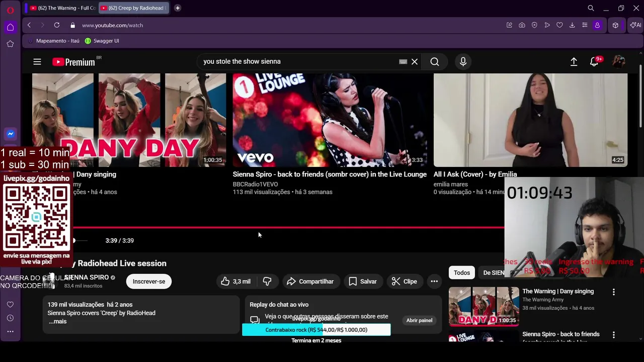Expand the description with ...mais
The height and width of the screenshot is (362, 644).
point(58,321)
